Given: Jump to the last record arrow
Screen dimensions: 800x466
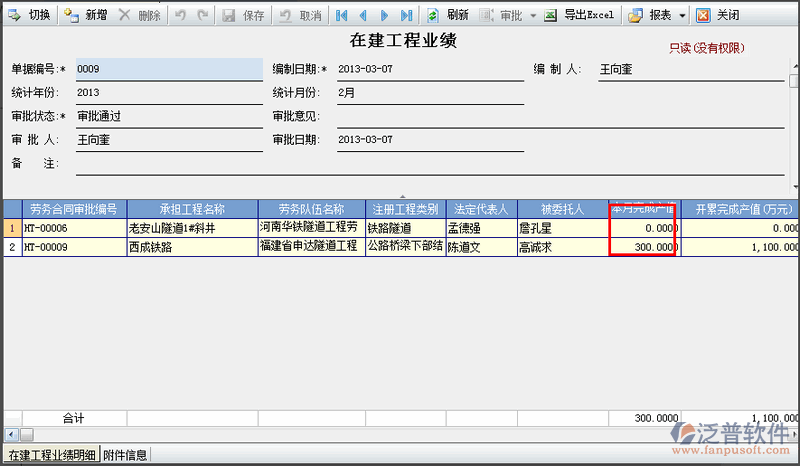Looking at the screenshot, I should 405,15.
